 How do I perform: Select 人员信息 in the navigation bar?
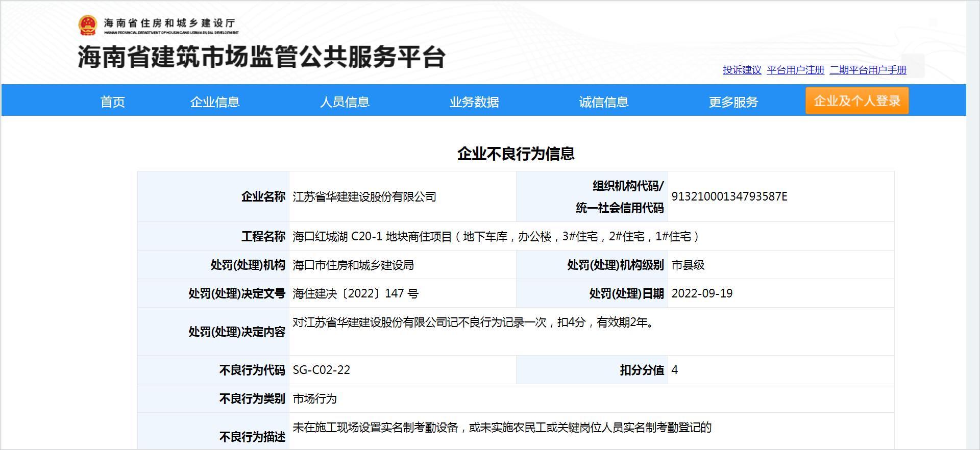(x=345, y=102)
